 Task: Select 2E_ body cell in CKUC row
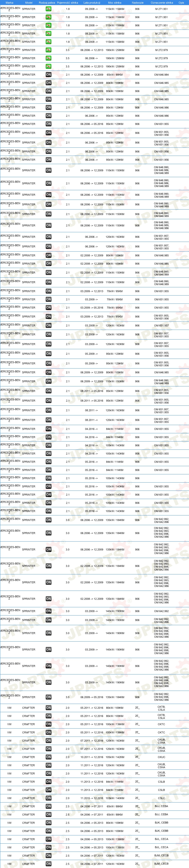click(137, 757)
